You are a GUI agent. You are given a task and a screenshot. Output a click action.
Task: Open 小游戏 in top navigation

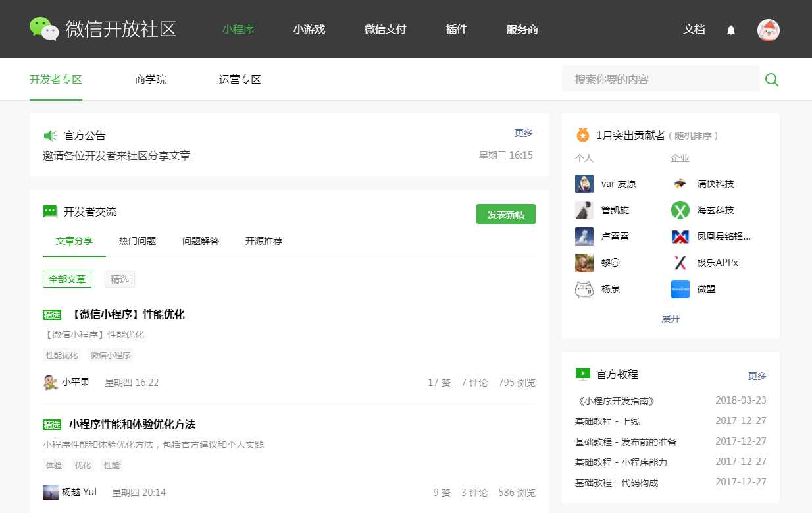coord(309,29)
